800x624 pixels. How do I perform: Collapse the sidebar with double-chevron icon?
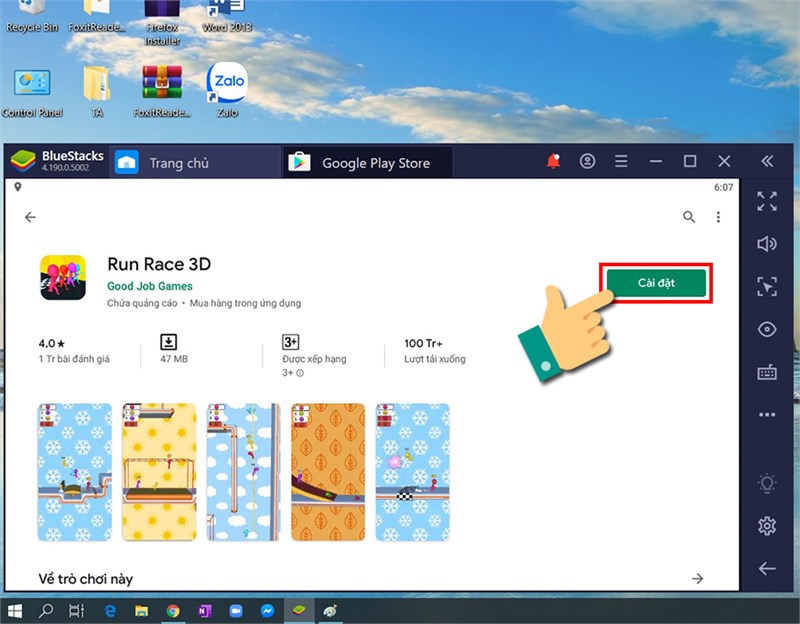(767, 162)
